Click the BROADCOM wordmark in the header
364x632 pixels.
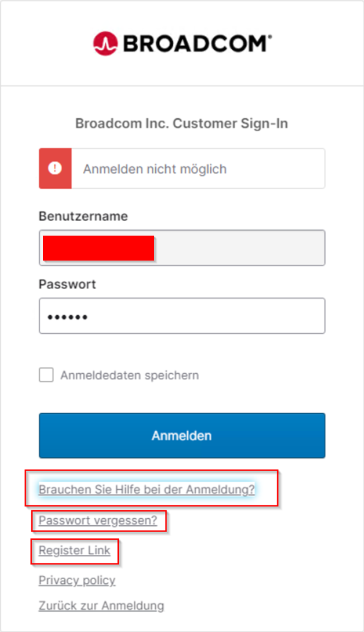(195, 44)
